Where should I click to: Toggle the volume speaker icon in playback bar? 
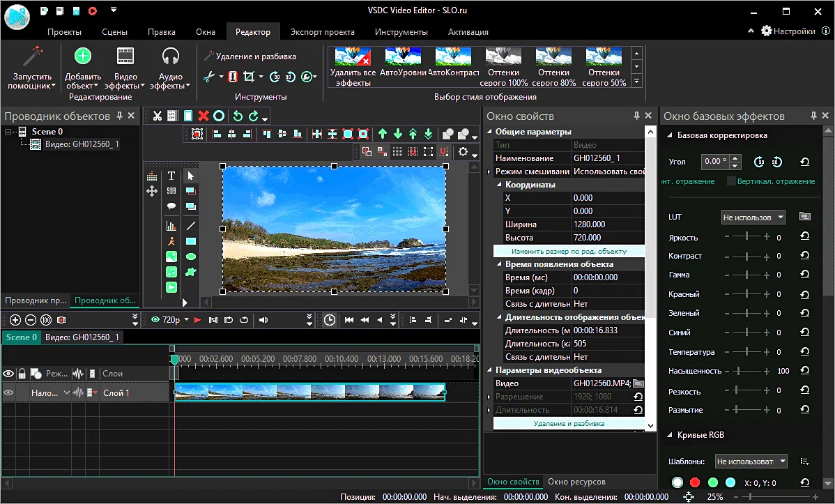263,320
